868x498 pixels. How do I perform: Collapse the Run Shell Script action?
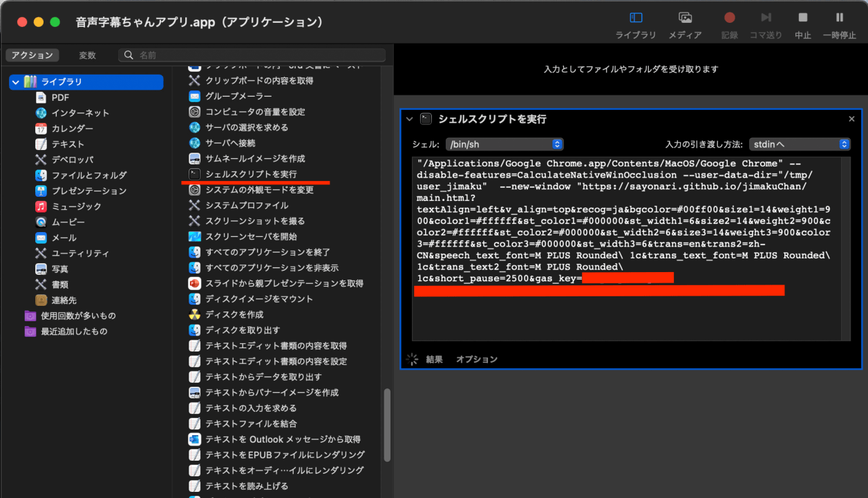[x=410, y=119]
